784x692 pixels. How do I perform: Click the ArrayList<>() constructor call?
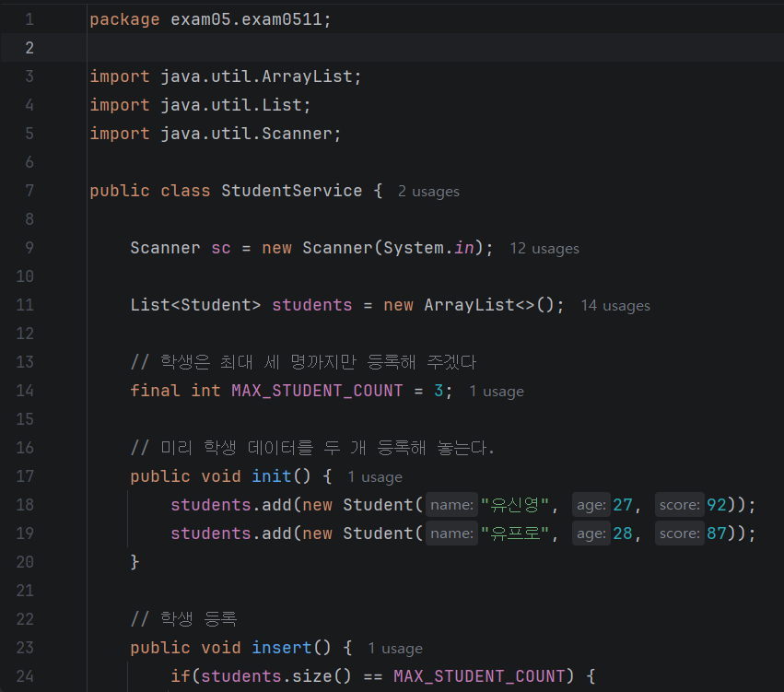pos(489,305)
